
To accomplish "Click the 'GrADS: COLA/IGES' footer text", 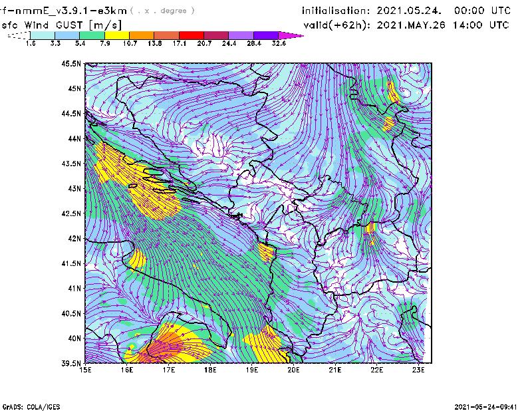I will (x=31, y=407).
